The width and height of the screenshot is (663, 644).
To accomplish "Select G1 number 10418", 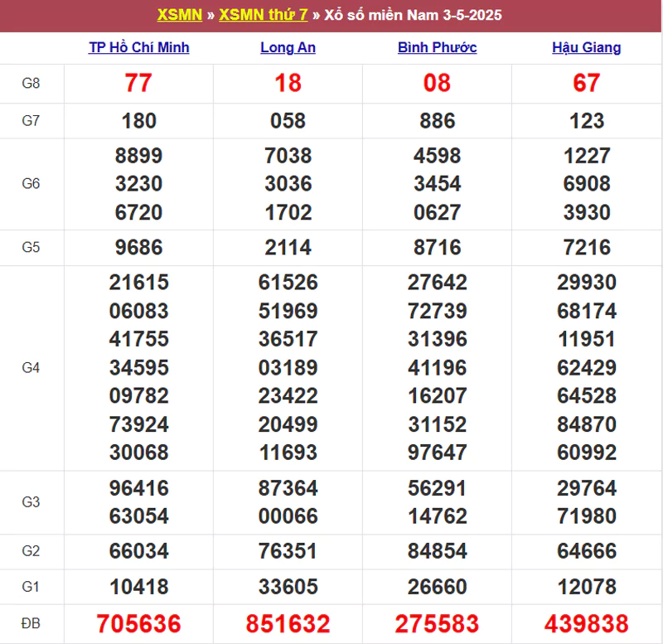I will (139, 587).
